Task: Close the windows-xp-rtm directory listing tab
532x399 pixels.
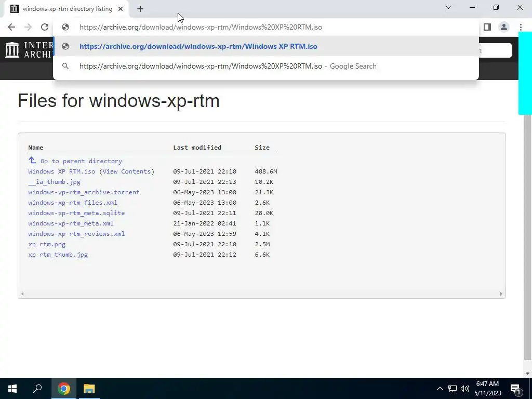Action: click(121, 9)
